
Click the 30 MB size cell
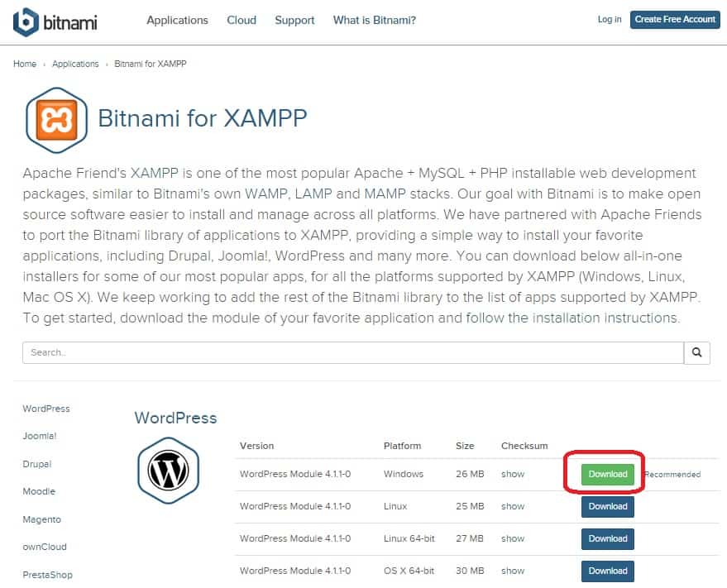(x=470, y=571)
